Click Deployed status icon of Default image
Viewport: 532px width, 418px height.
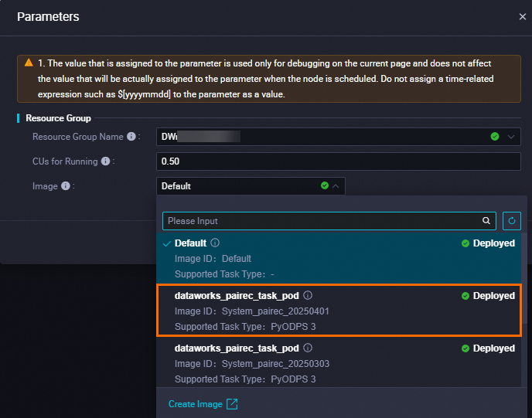pos(465,243)
